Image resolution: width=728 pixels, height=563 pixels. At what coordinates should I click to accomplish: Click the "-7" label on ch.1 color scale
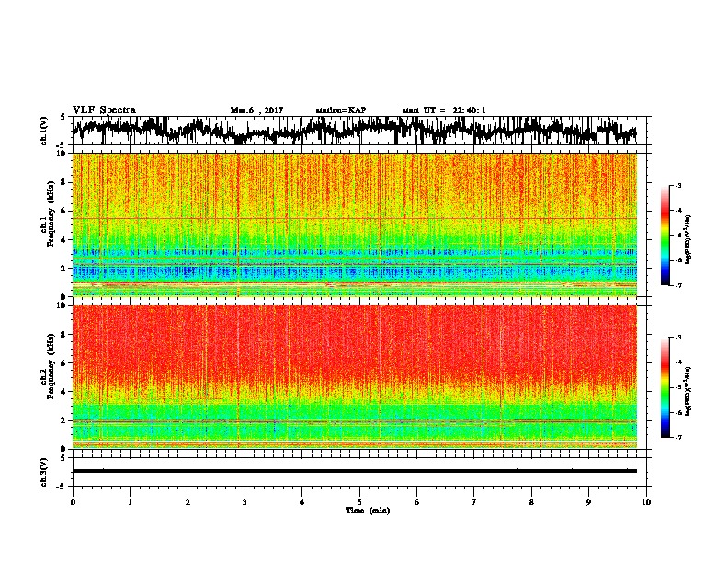pos(677,285)
